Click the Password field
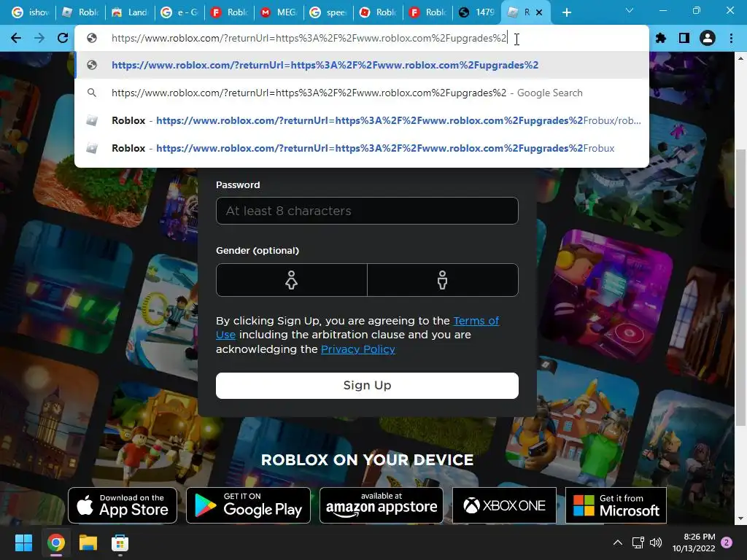Image resolution: width=747 pixels, height=560 pixels. coord(367,211)
